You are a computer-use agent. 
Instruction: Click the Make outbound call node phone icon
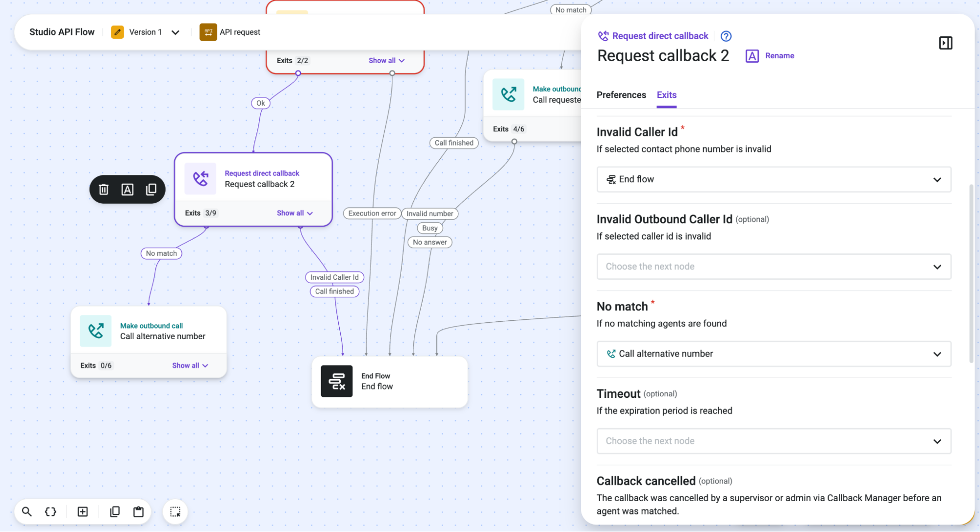[x=508, y=94]
